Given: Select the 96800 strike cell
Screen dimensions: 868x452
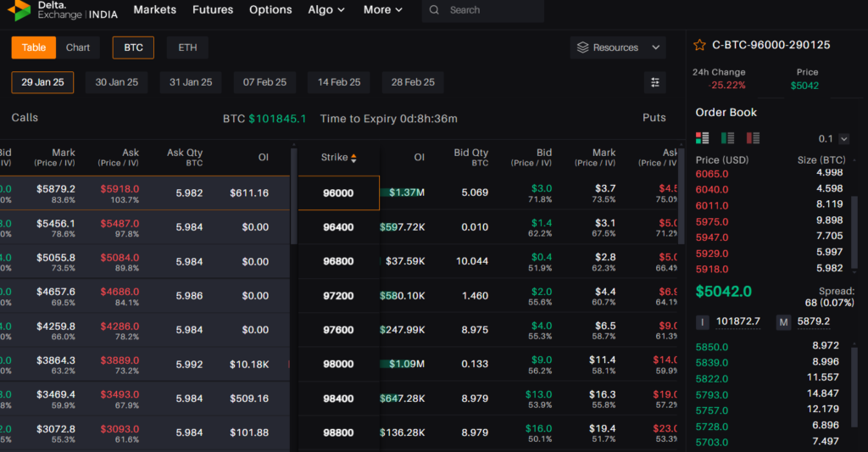Looking at the screenshot, I should 338,261.
